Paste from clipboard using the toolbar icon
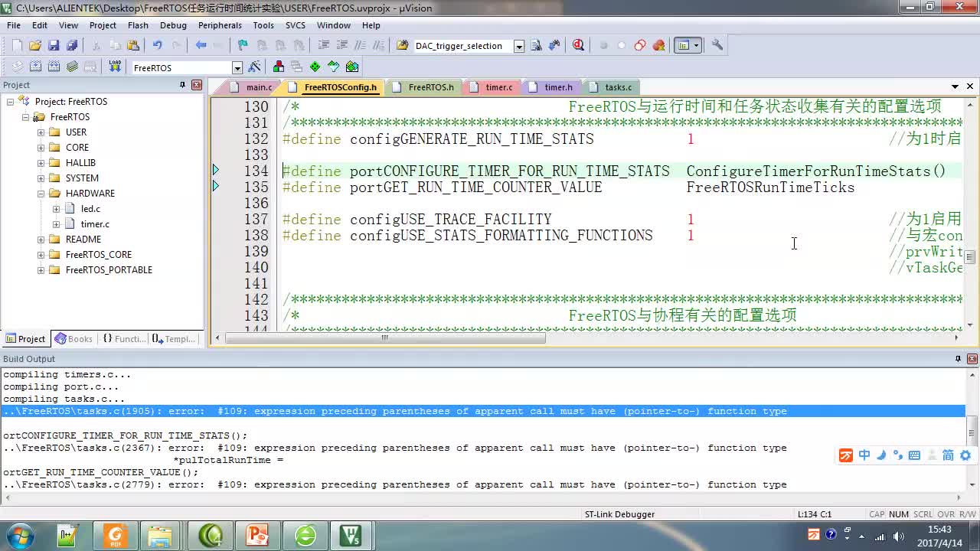Image resolution: width=980 pixels, height=551 pixels. tap(133, 46)
